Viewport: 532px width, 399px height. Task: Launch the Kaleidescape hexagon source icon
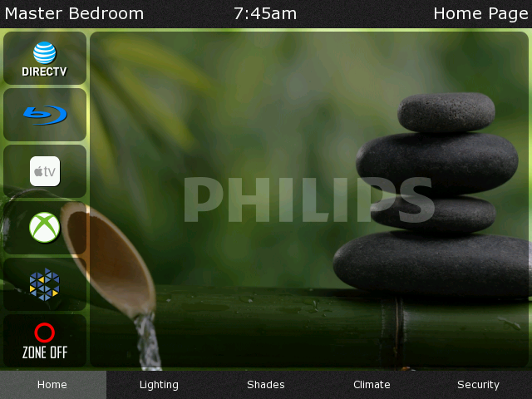point(45,284)
